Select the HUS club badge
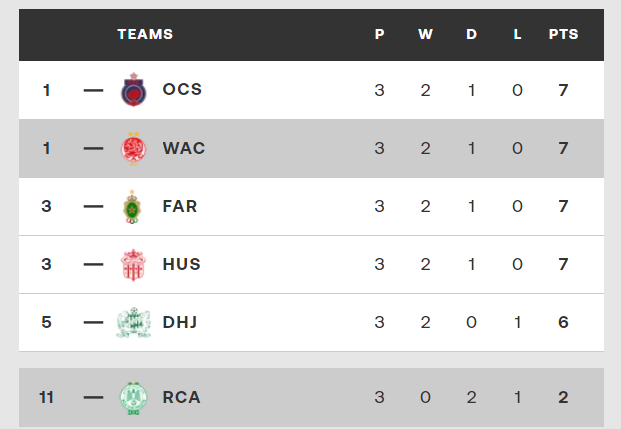Image resolution: width=621 pixels, height=429 pixels. [133, 265]
